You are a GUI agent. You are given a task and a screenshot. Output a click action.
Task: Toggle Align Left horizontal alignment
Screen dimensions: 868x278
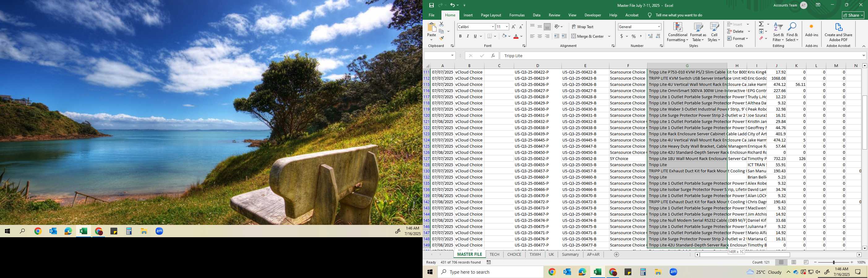pos(532,36)
